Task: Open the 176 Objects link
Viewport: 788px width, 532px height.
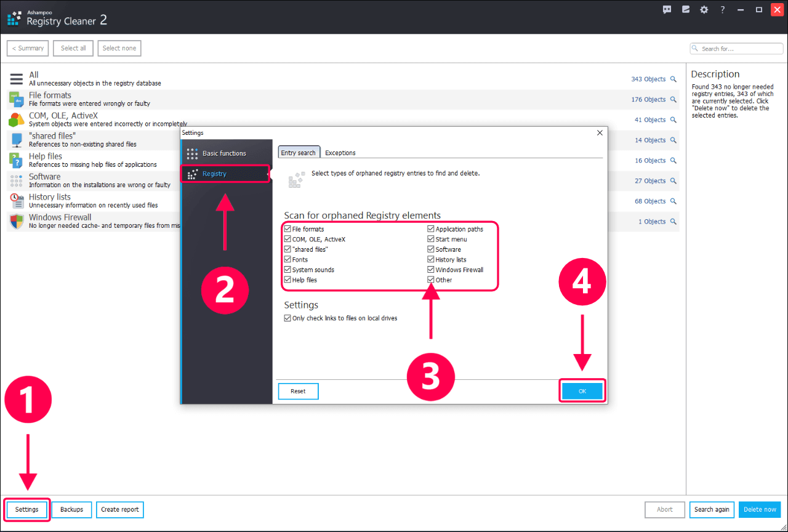Action: pyautogui.click(x=648, y=99)
